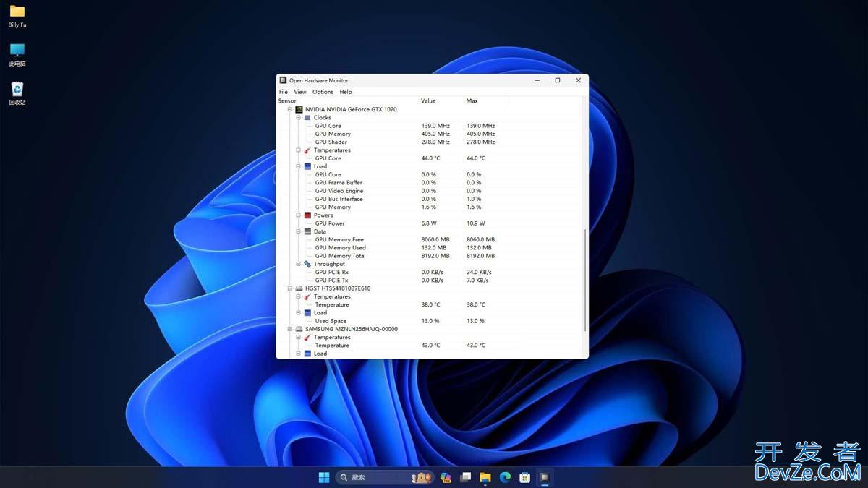
Task: Click the Load icon under HGST drive
Action: (307, 312)
